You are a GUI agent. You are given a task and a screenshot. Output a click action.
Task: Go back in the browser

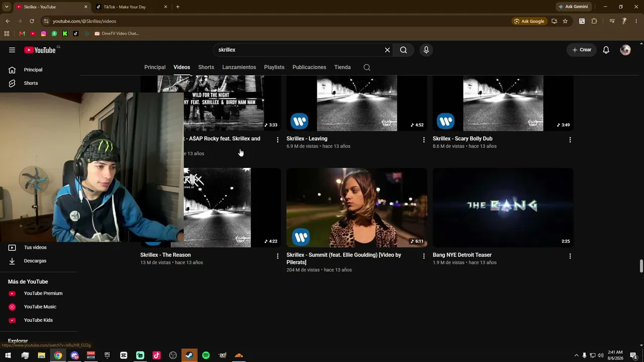(8, 21)
